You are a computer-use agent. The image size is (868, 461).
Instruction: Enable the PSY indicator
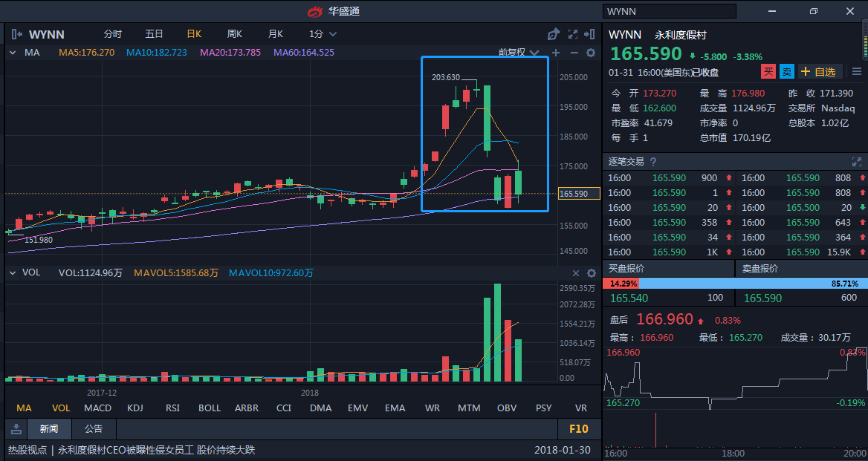coord(543,408)
